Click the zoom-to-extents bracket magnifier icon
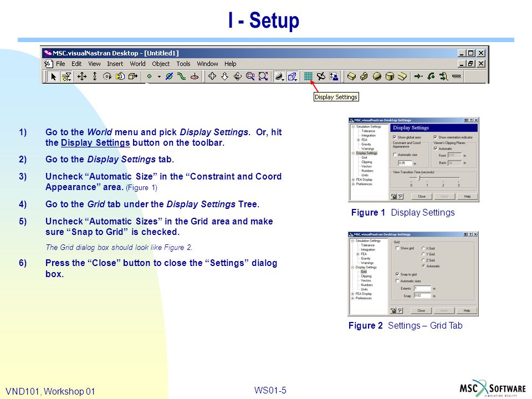532x399 pixels. coord(263,76)
